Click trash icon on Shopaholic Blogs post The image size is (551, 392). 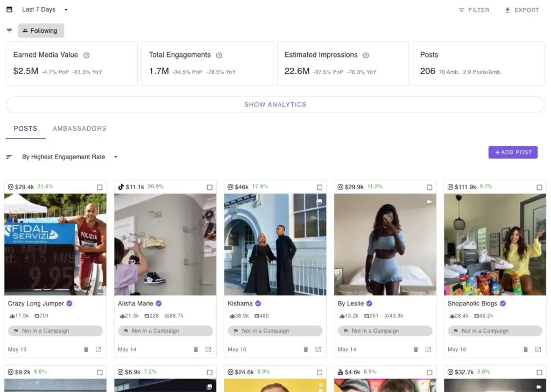526,350
